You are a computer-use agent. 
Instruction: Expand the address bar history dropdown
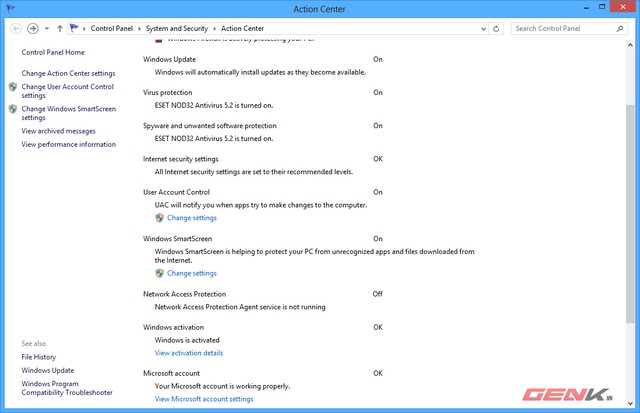tap(483, 29)
